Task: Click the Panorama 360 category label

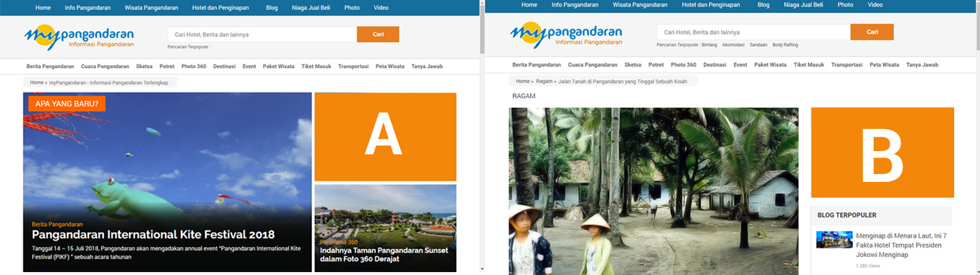Action: [x=339, y=242]
